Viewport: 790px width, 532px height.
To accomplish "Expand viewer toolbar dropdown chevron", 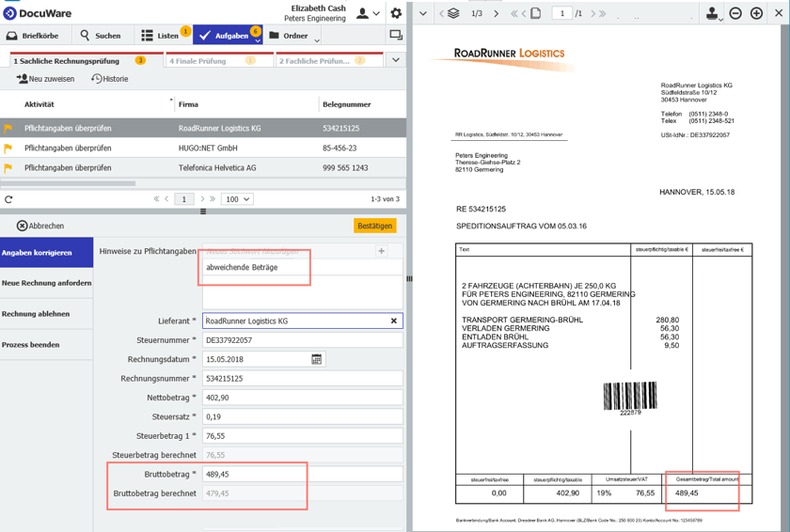I will 423,13.
